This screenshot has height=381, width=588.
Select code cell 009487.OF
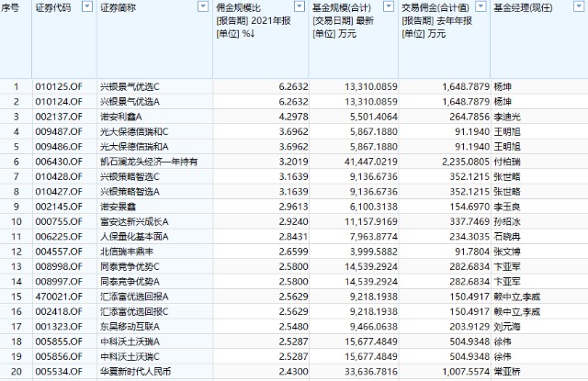59,131
